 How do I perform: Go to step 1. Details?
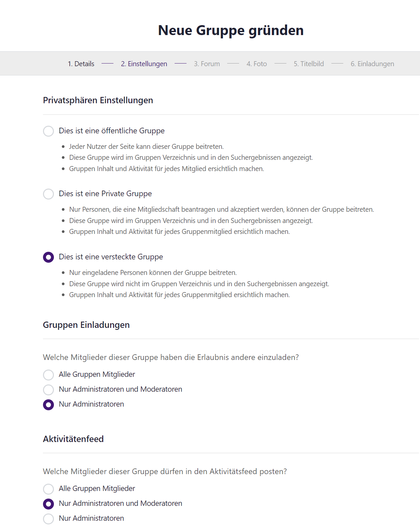point(81,64)
